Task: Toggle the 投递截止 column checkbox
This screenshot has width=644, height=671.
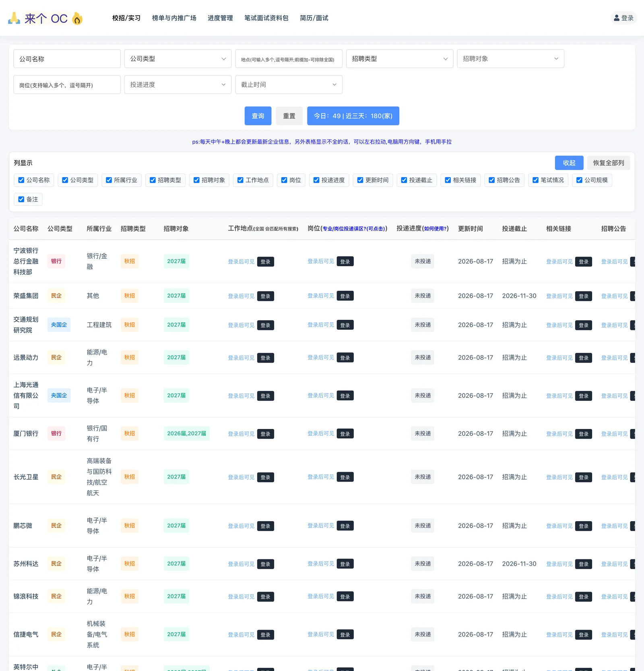Action: point(404,180)
